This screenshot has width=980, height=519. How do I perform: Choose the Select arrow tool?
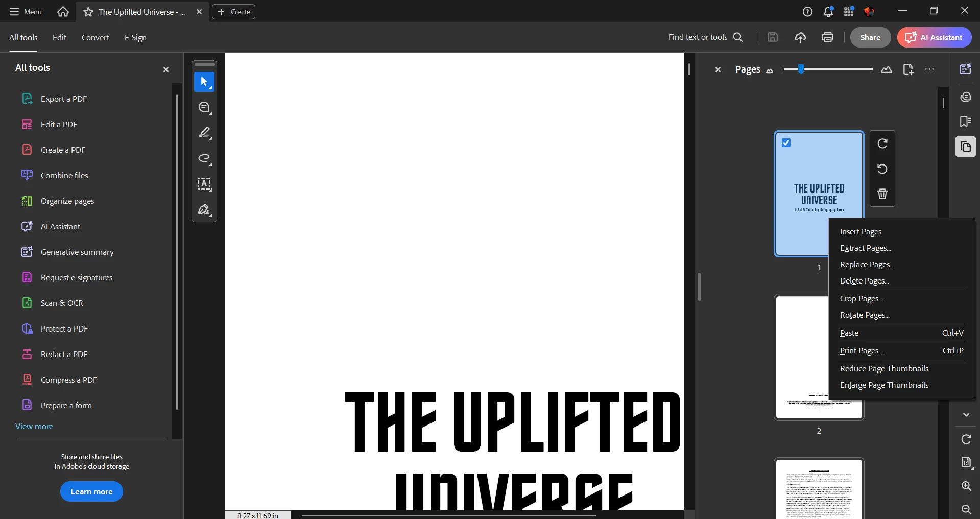204,82
